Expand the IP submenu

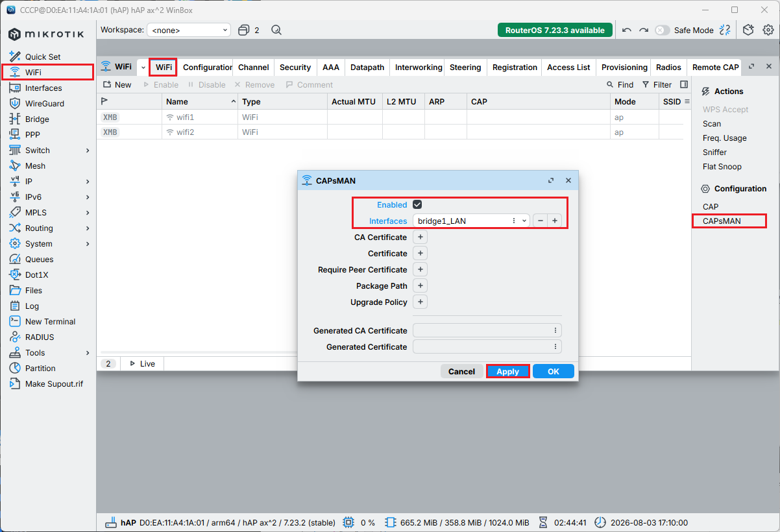pyautogui.click(x=88, y=182)
